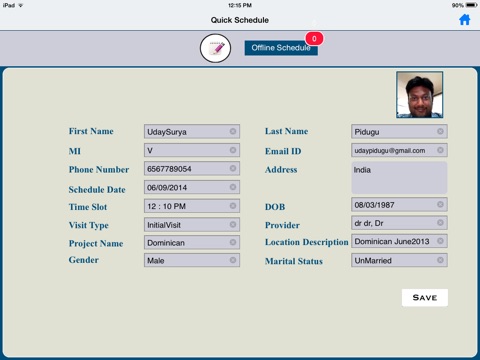
Task: Select the patient photo thumbnail
Action: point(420,95)
